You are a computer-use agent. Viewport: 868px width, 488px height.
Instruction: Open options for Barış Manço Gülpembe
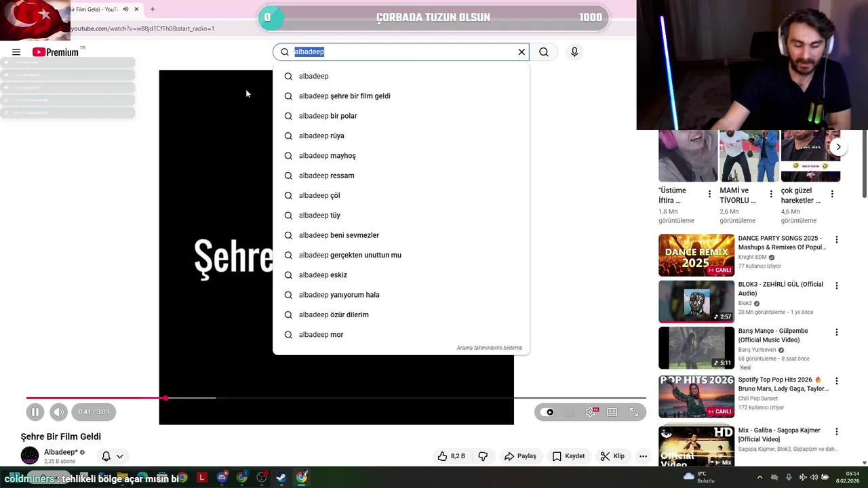coord(837,332)
